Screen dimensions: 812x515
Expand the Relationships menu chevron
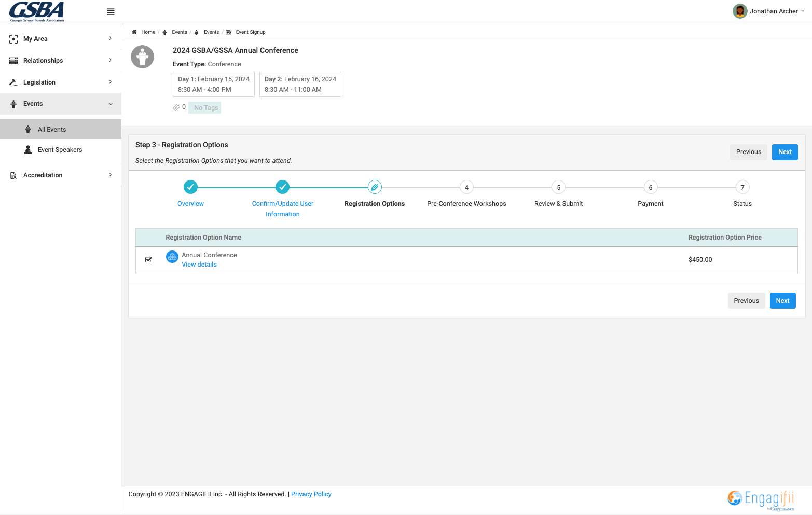tap(111, 60)
